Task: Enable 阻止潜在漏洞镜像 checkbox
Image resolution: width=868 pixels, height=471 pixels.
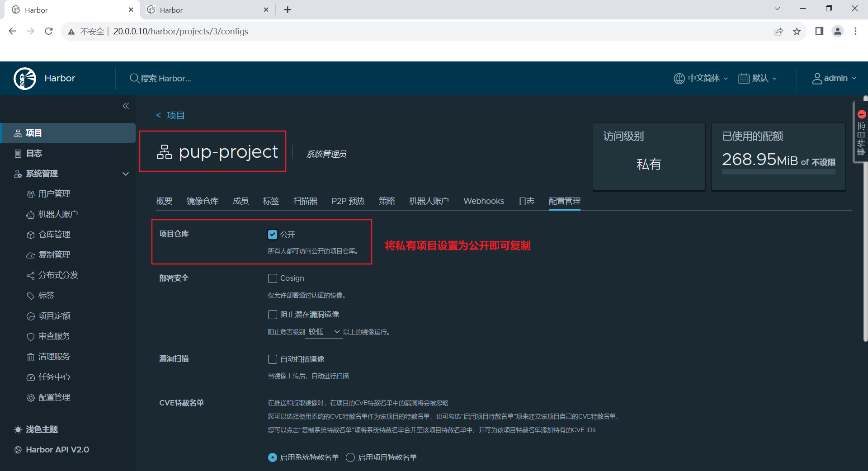Action: pyautogui.click(x=273, y=314)
